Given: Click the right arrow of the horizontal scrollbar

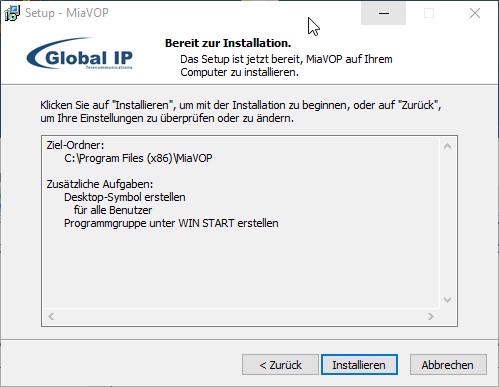Looking at the screenshot, I should tap(431, 316).
